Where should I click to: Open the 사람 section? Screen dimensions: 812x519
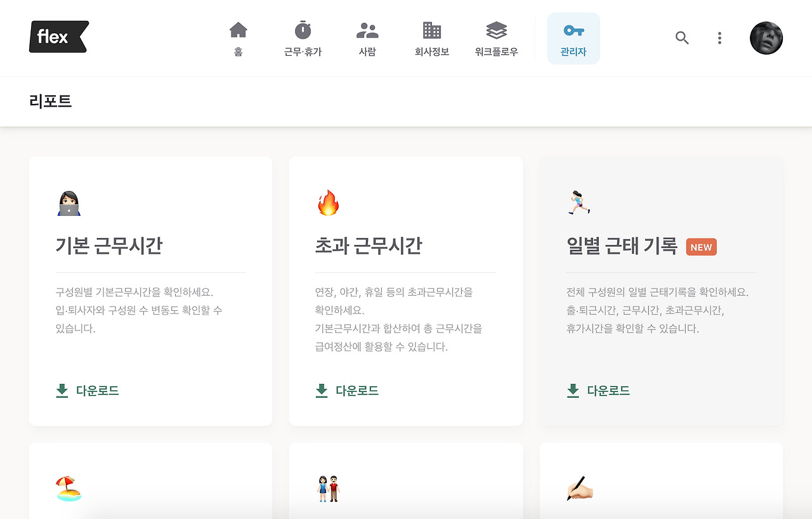click(367, 39)
